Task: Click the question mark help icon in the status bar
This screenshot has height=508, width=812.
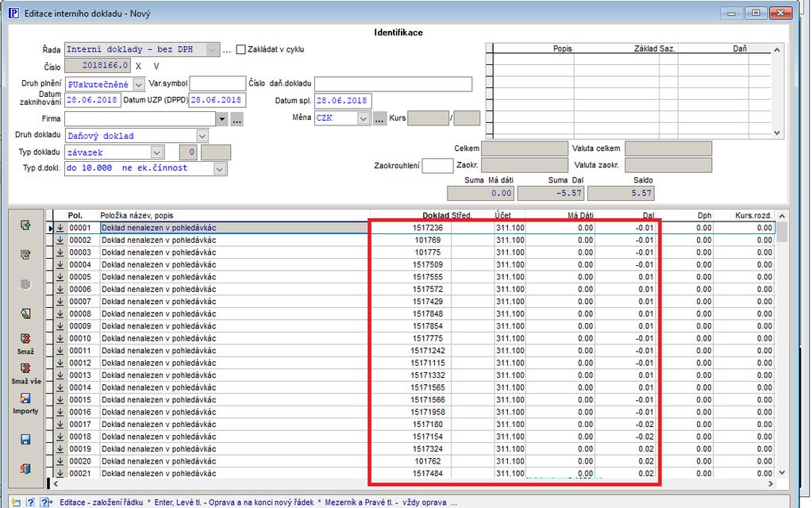Action: [30, 502]
